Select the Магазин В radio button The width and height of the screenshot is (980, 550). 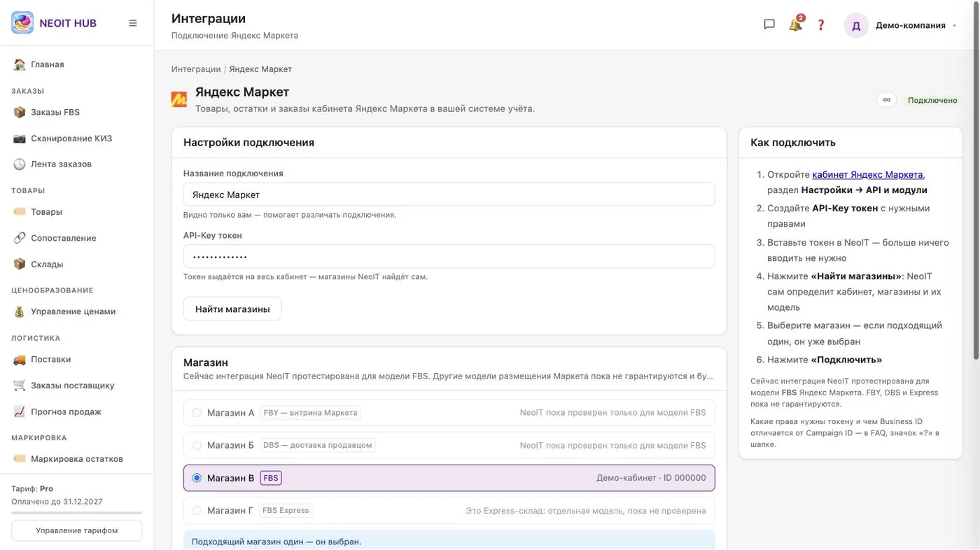pos(197,478)
